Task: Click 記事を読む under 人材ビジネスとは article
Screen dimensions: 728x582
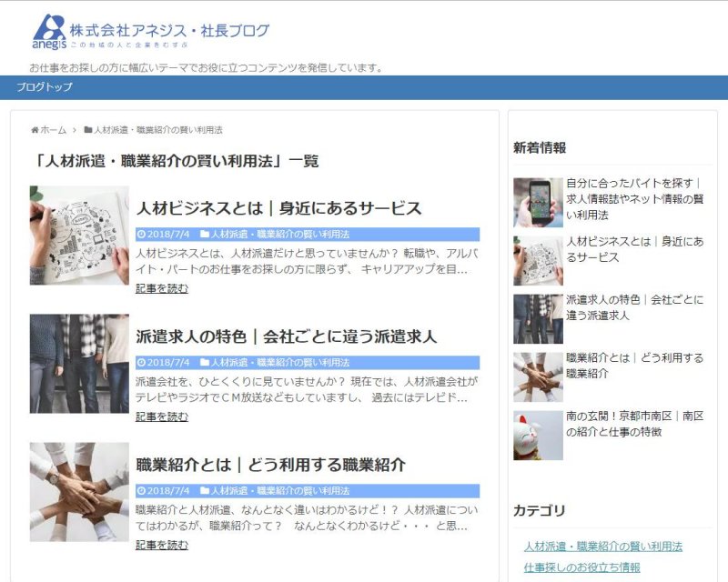Action: [x=162, y=288]
